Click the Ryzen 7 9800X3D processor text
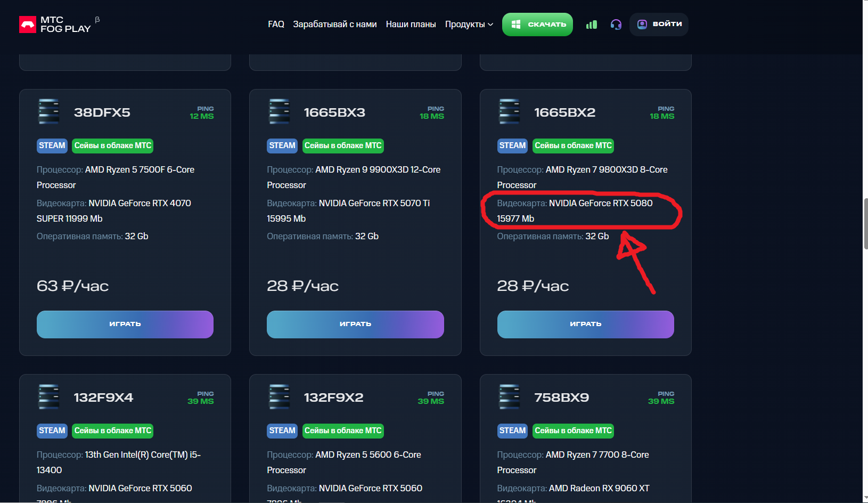This screenshot has width=868, height=503. coord(583,177)
